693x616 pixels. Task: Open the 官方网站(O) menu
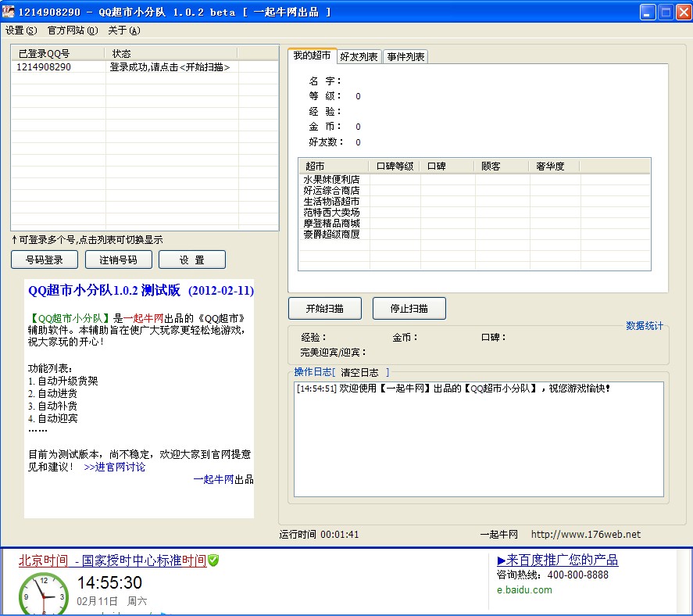coord(73,30)
